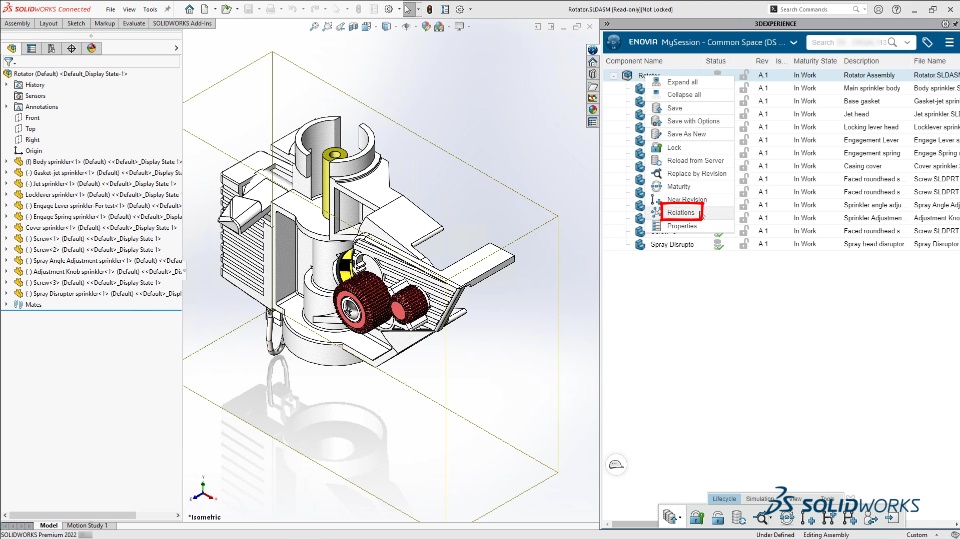The width and height of the screenshot is (960, 539).
Task: Click the New Revision icon in the Lifecycle toolbar
Action: coord(808,518)
